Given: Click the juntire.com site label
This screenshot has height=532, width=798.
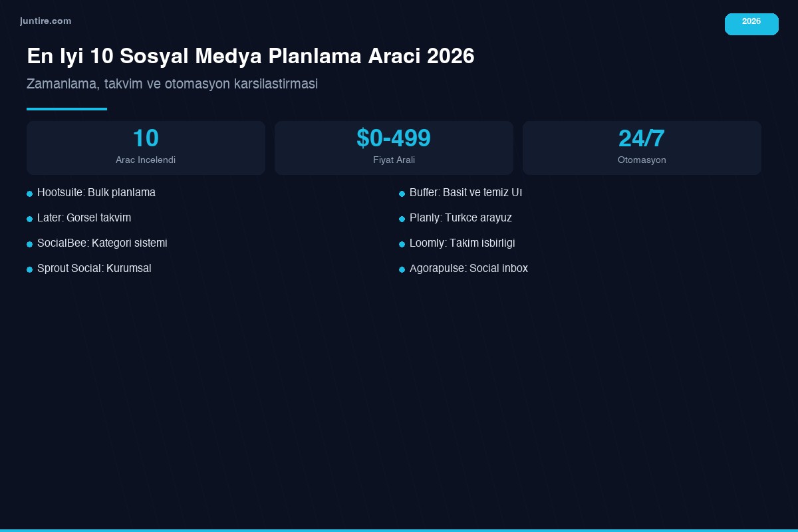Looking at the screenshot, I should click(45, 21).
